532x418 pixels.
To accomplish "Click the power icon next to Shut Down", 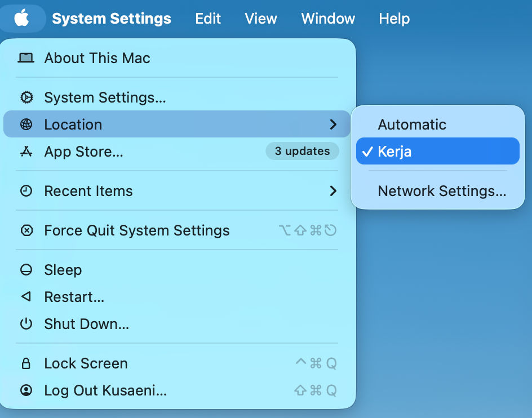I will click(x=26, y=324).
